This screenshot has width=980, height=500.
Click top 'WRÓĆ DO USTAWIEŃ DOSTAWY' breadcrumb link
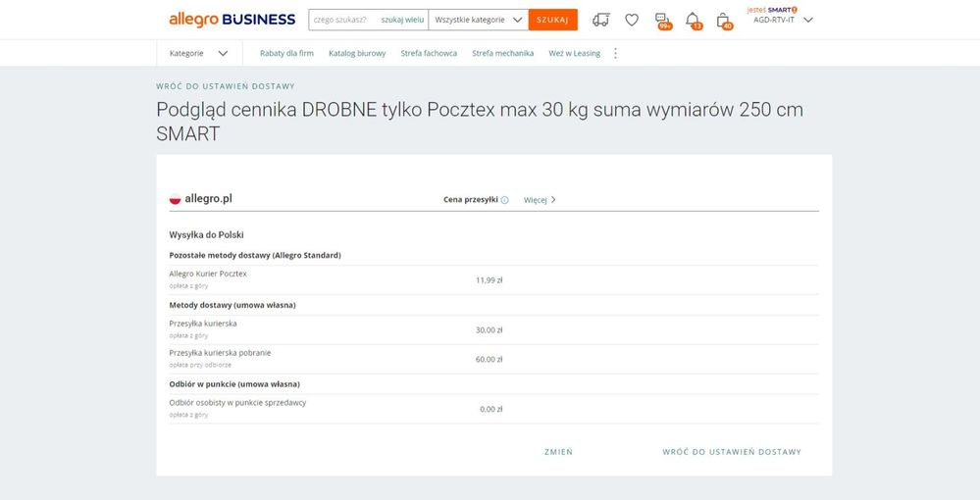click(226, 86)
